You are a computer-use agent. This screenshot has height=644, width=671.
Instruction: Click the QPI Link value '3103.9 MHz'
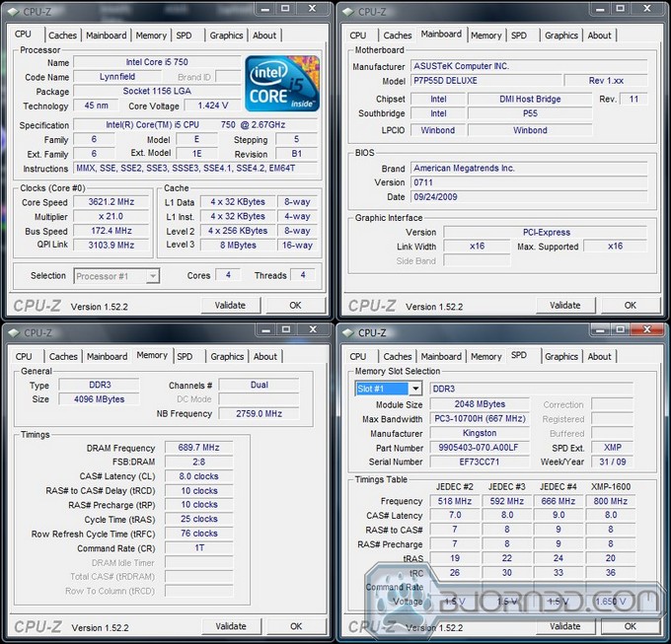112,245
